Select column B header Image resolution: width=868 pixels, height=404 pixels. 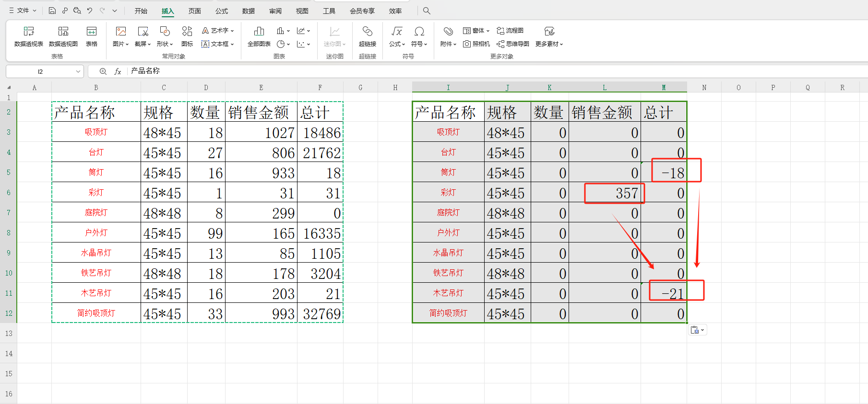pyautogui.click(x=96, y=87)
